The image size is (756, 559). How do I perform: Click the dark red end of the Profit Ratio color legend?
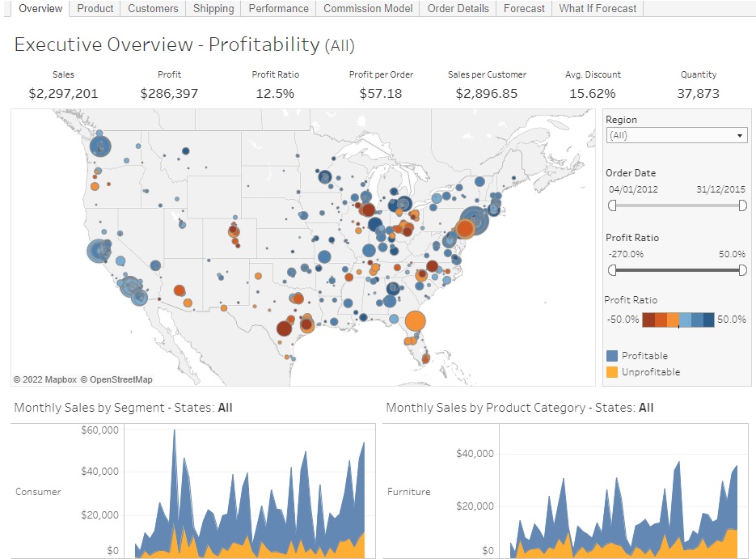click(x=647, y=319)
